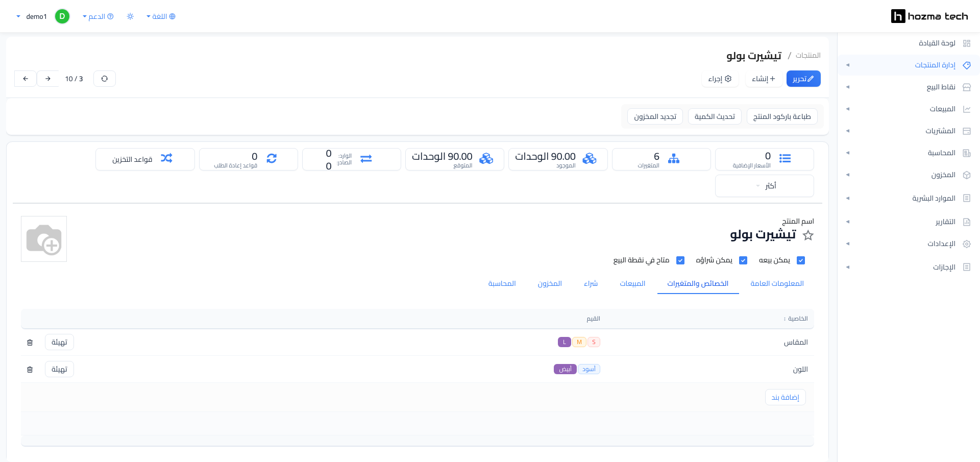Screen dimensions: 980x462
Task: Expand المبيعات sidebar section arrow
Action: (x=848, y=109)
